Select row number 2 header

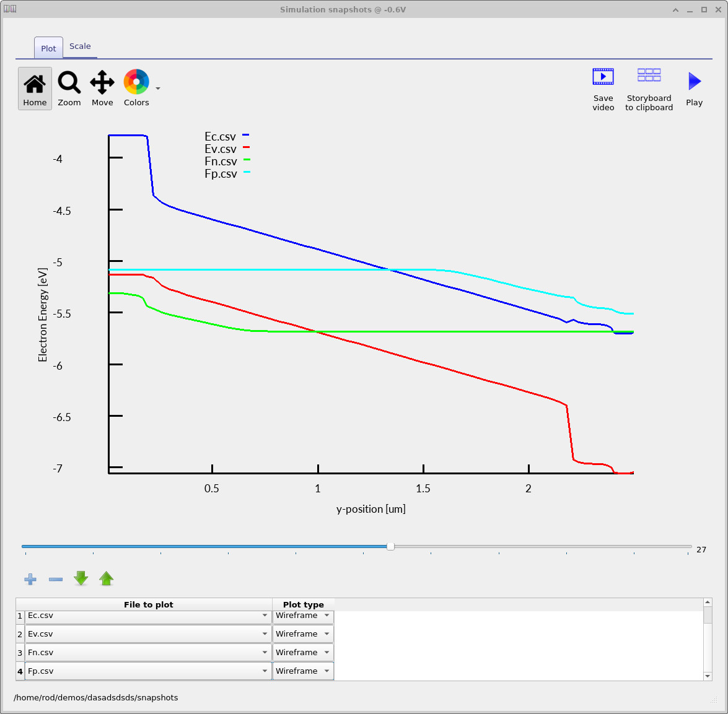pos(20,634)
